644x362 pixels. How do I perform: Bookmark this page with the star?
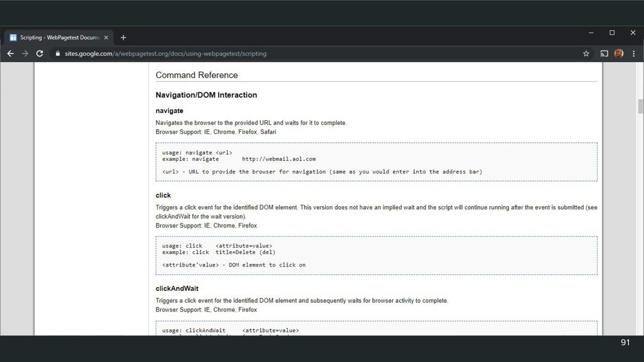pyautogui.click(x=586, y=54)
